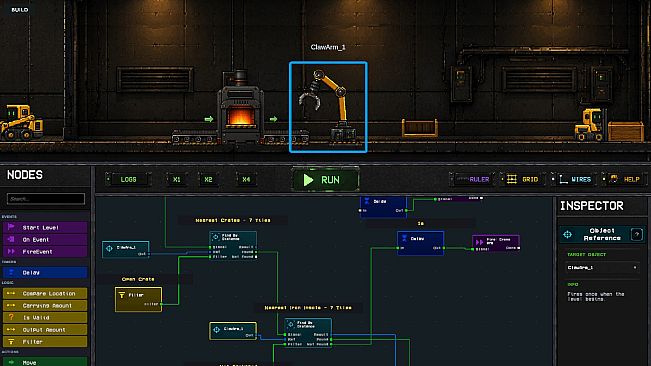This screenshot has height=366, width=651.
Task: Select the Filter node in palette
Action: 45,342
